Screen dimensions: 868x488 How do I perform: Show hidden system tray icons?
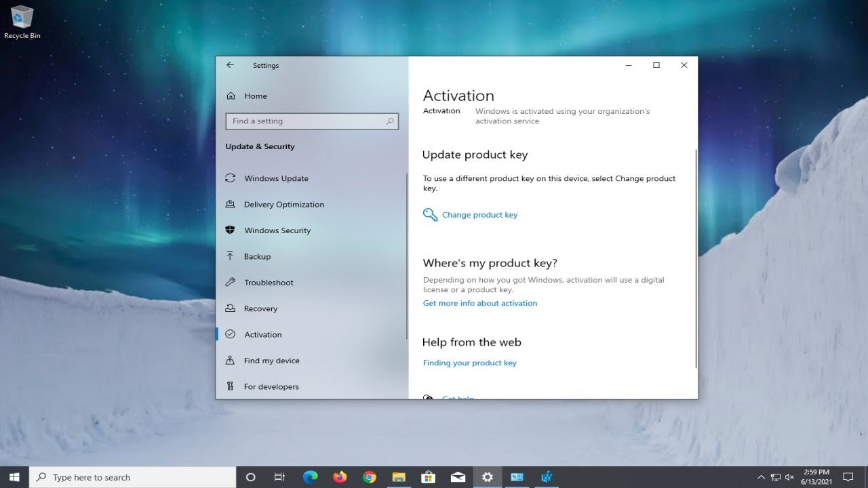click(761, 477)
